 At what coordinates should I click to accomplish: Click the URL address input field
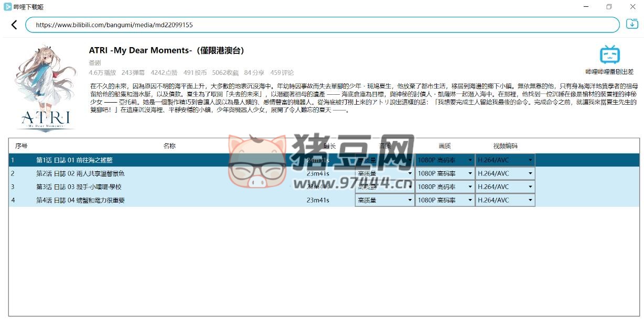click(322, 25)
